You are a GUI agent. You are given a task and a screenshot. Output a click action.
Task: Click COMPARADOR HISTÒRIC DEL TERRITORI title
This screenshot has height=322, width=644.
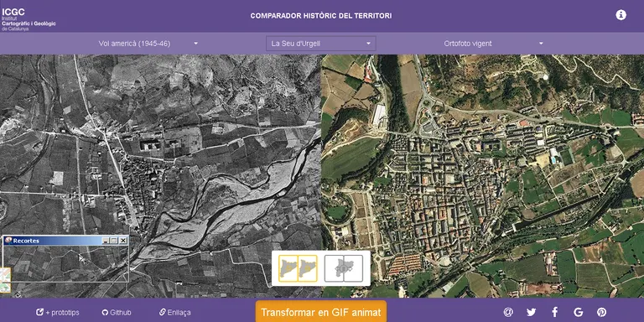321,16
